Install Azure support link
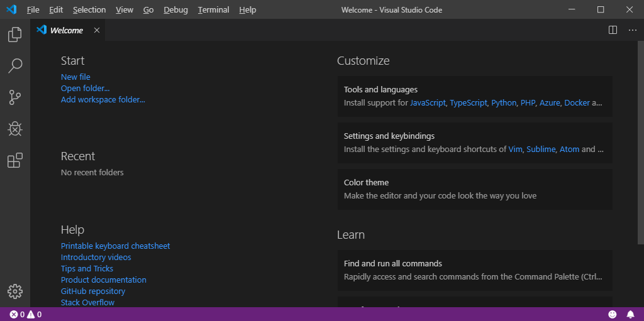 point(550,102)
